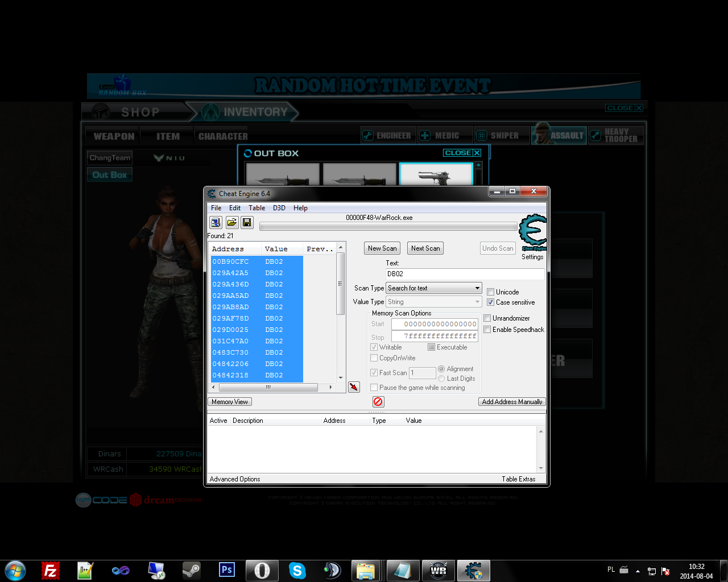728x582 pixels.
Task: Open Notepad++ from the taskbar
Action: tap(85, 571)
